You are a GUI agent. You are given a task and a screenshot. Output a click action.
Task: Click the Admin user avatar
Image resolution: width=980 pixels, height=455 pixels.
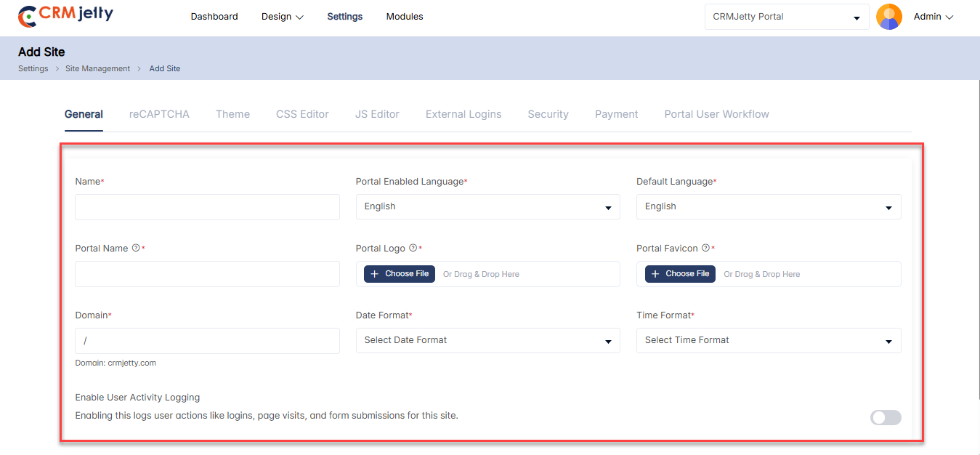click(x=888, y=17)
